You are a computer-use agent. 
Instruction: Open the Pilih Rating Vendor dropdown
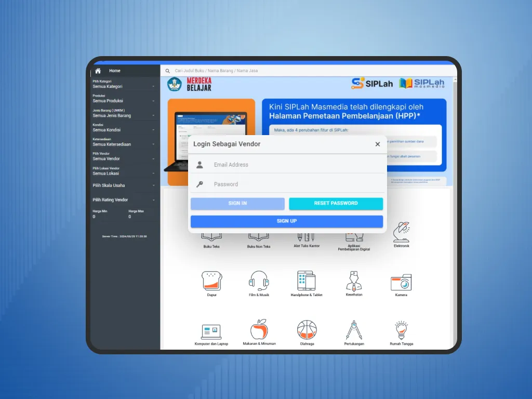tap(124, 200)
